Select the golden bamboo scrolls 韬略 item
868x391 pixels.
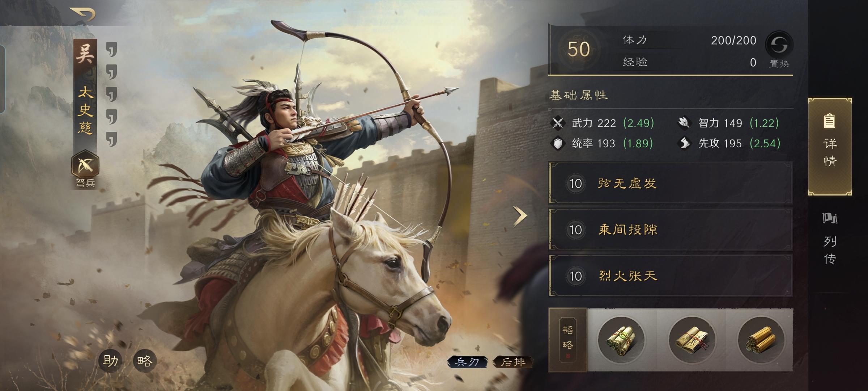pyautogui.click(x=761, y=340)
